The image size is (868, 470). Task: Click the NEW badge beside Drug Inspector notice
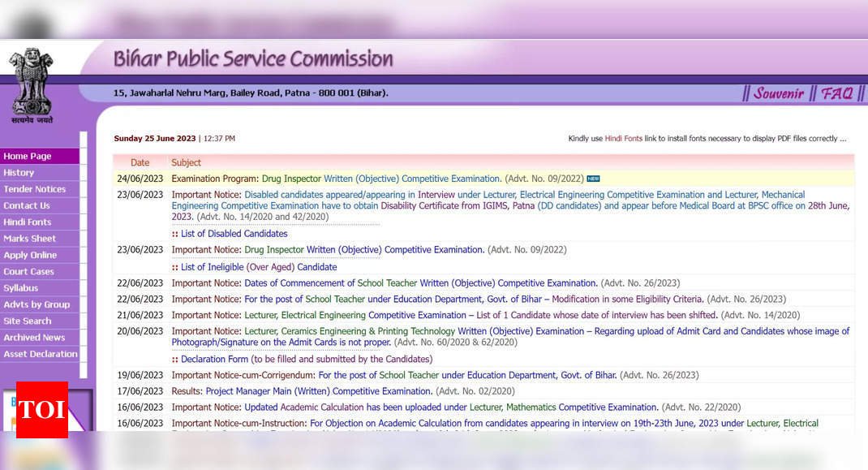click(x=594, y=179)
